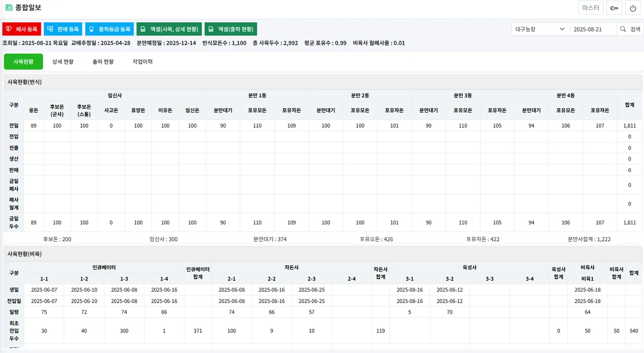This screenshot has width=644, height=353.
Task: Click the power icon in top right corner
Action: point(633,8)
